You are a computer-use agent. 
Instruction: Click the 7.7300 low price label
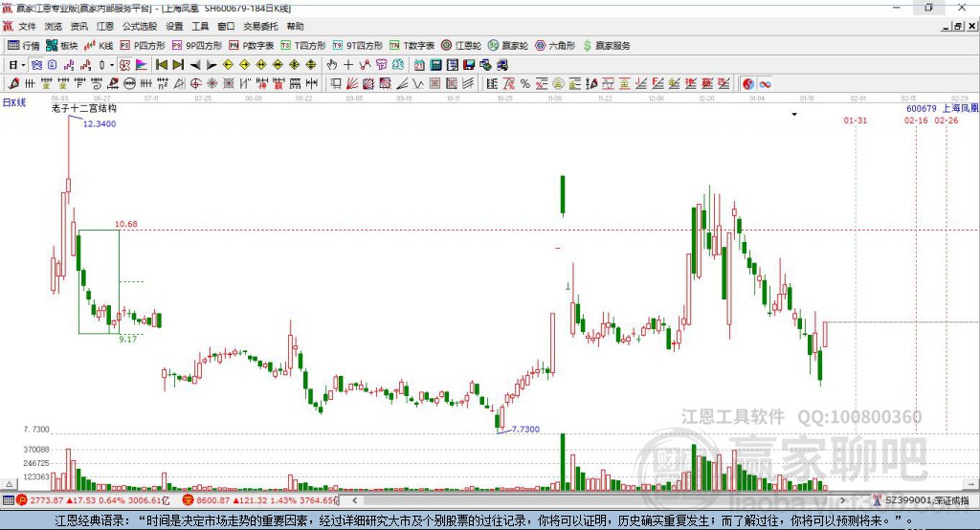525,430
